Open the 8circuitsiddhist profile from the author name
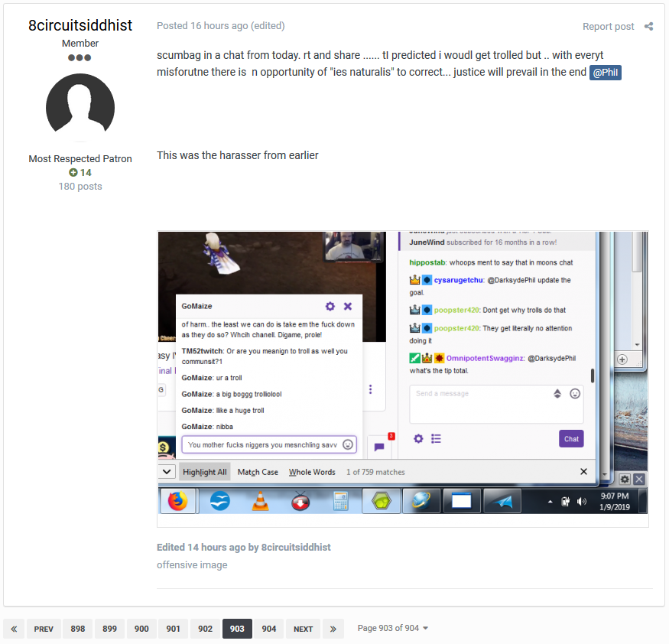Image resolution: width=669 pixels, height=644 pixels. pyautogui.click(x=80, y=25)
